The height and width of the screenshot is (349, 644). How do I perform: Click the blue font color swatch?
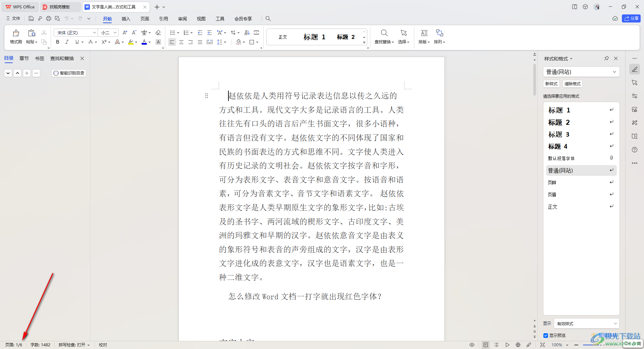[144, 42]
